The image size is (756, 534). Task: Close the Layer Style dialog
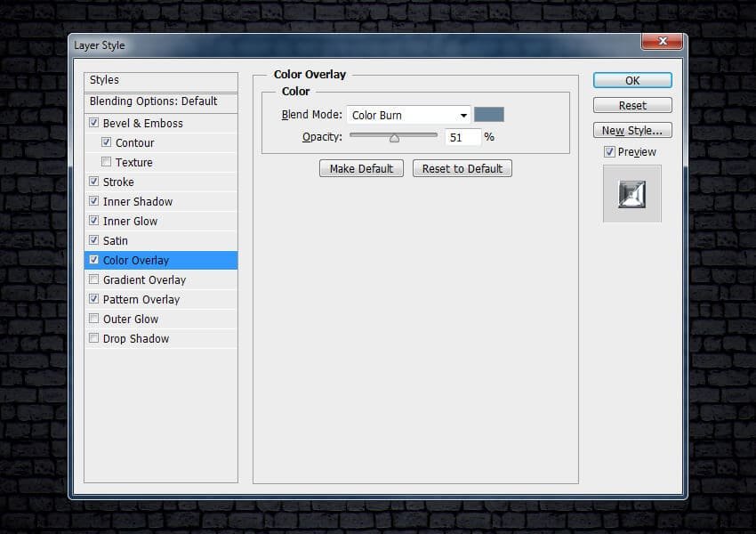(x=662, y=42)
